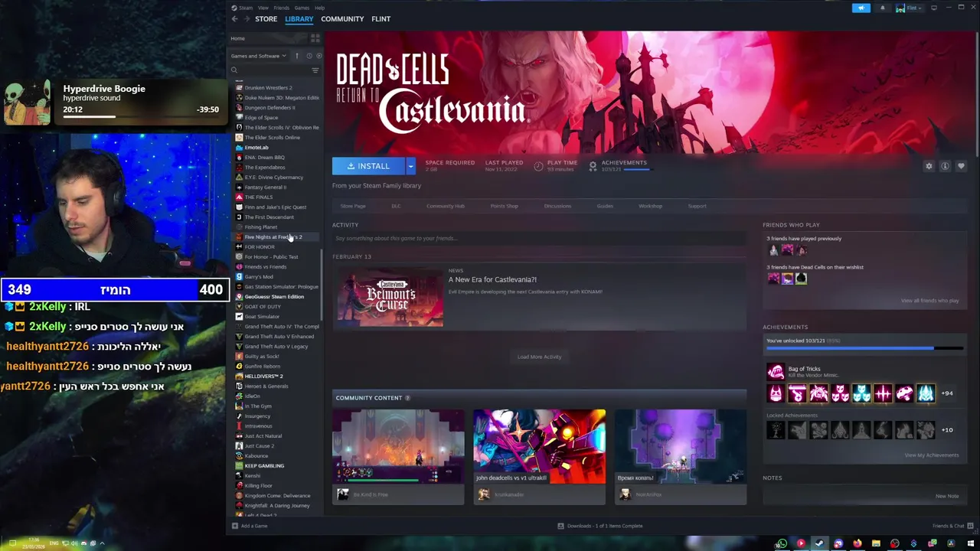The image size is (980, 551).
Task: Open the Help menu
Action: [319, 8]
